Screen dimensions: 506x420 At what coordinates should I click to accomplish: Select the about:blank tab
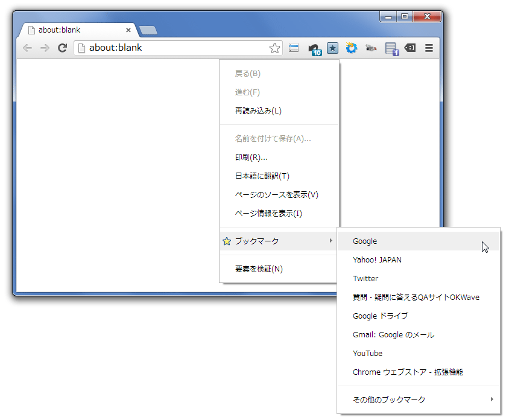[x=79, y=30]
